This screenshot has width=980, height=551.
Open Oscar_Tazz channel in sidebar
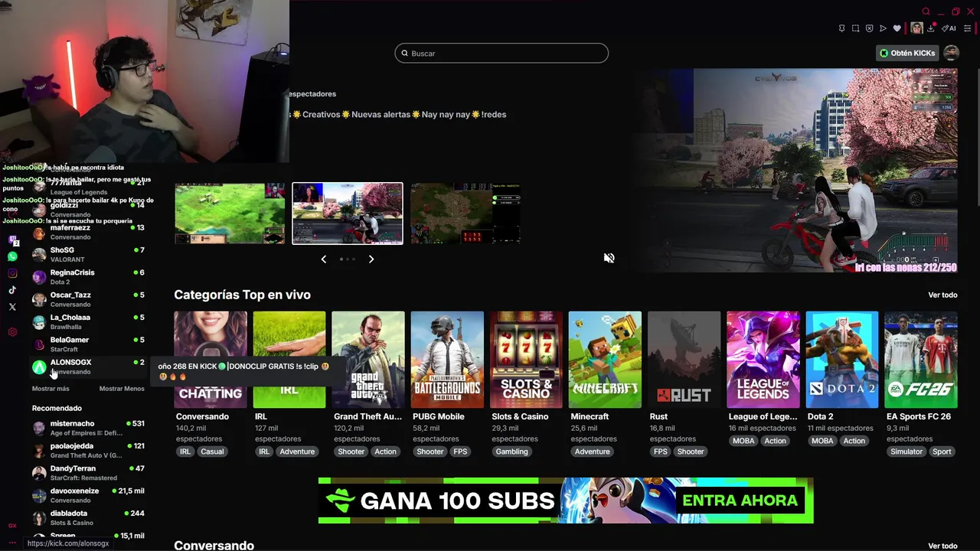click(x=88, y=299)
